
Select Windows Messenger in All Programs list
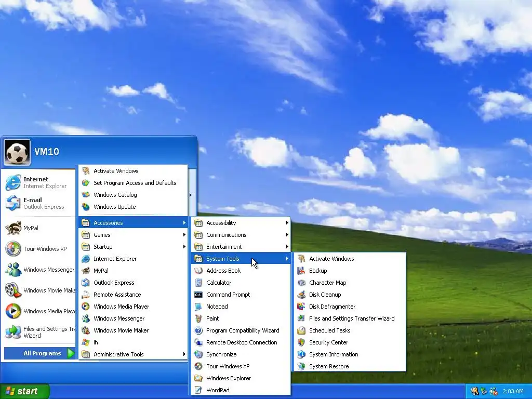[x=133, y=318]
